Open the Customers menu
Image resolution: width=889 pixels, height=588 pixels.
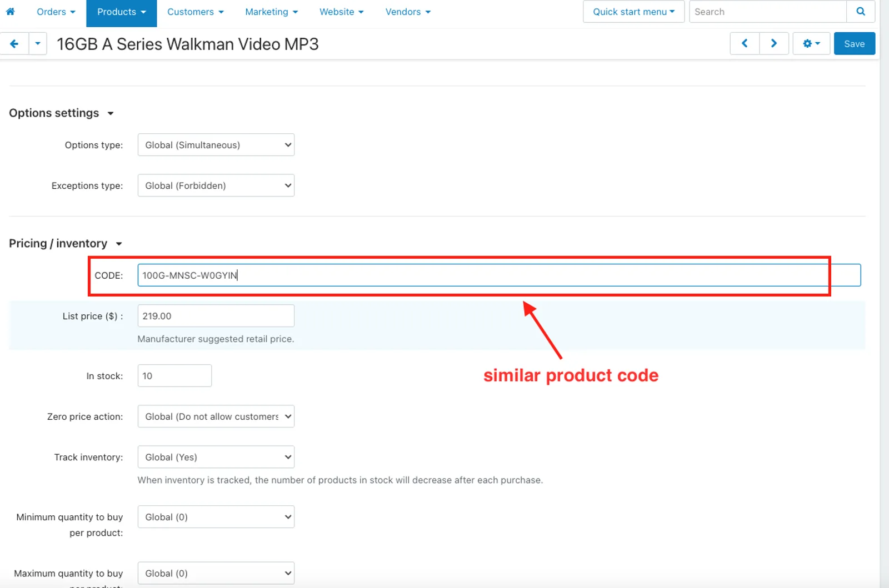tap(196, 12)
